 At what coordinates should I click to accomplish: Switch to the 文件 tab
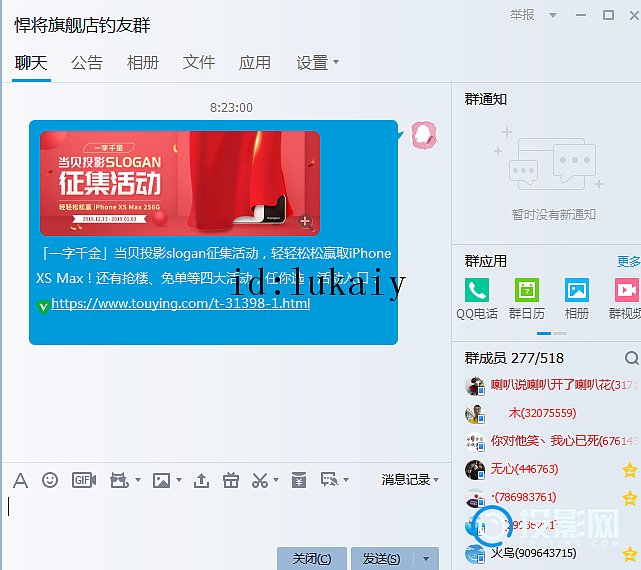[199, 63]
